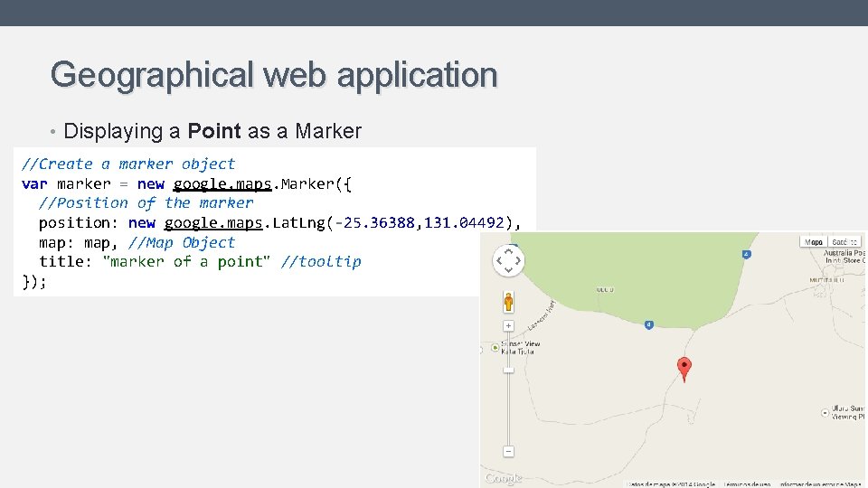
Task: Switch to the Mapa map view
Action: tap(813, 242)
